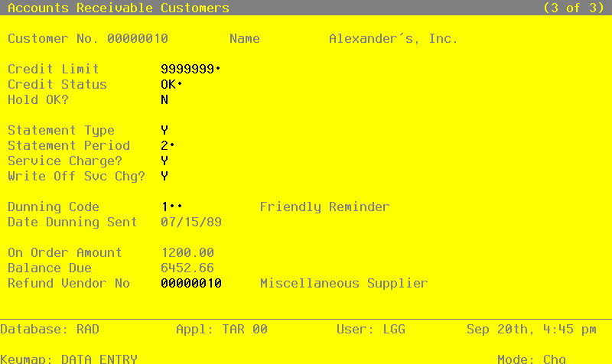Click the Date Dunning Sent label
The image size is (612, 364).
[73, 222]
